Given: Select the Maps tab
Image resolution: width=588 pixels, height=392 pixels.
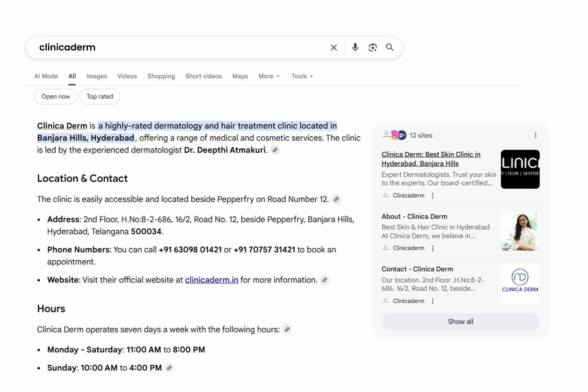Looking at the screenshot, I should click(240, 76).
